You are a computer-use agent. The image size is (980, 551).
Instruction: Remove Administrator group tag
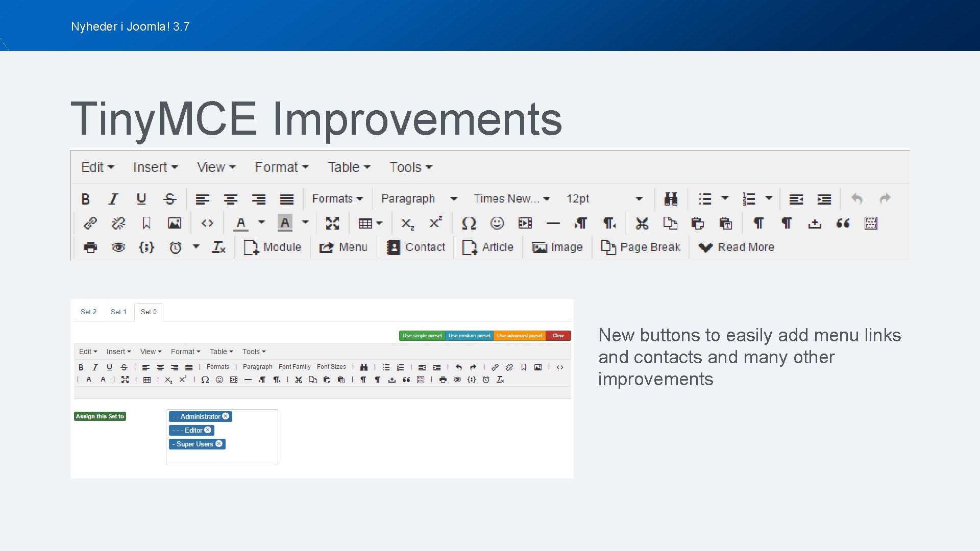coord(226,416)
